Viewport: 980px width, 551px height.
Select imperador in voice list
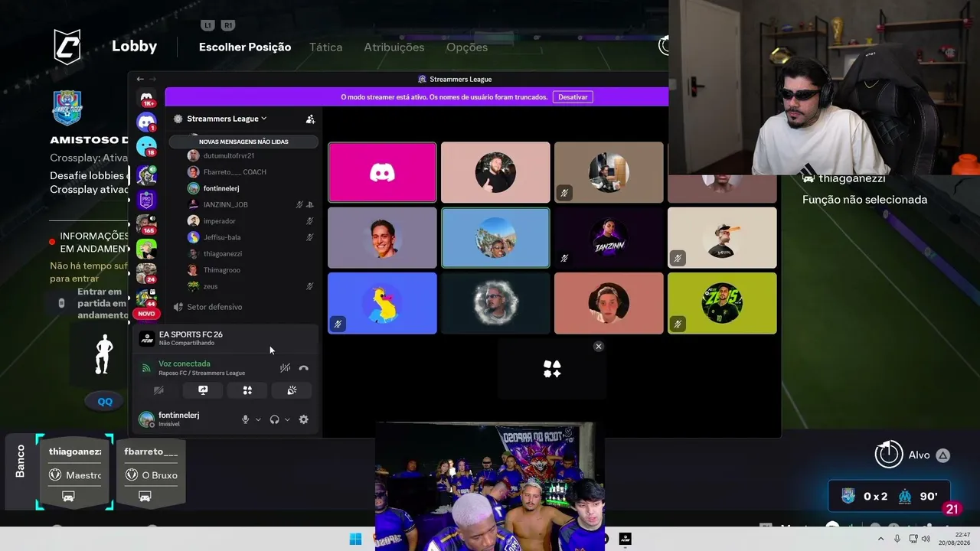pos(219,221)
